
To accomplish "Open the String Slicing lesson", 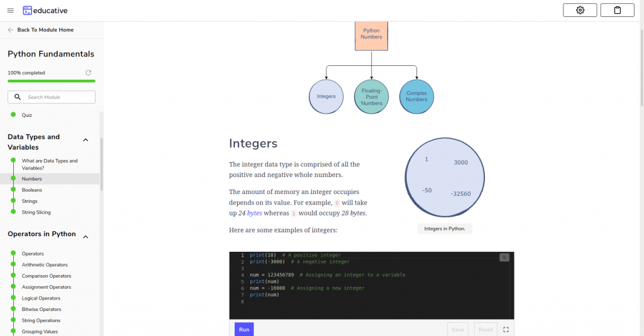I will click(36, 212).
